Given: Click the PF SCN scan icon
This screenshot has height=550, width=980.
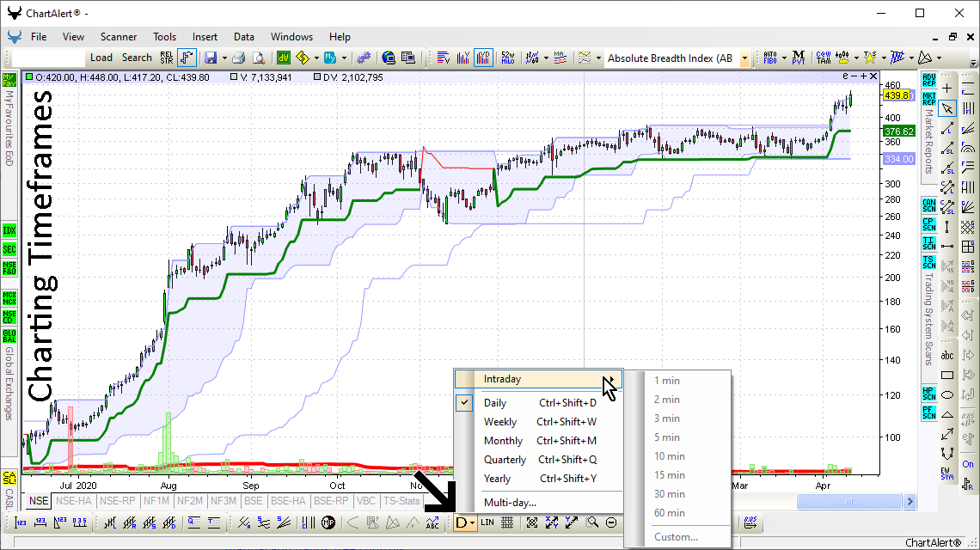Looking at the screenshot, I should tap(928, 412).
